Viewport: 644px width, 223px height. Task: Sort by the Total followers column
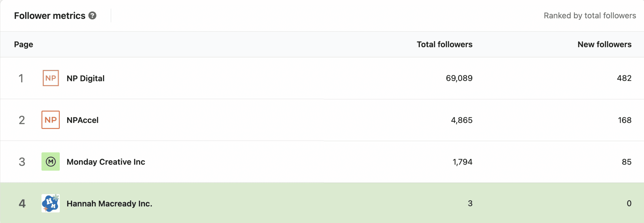coord(444,44)
